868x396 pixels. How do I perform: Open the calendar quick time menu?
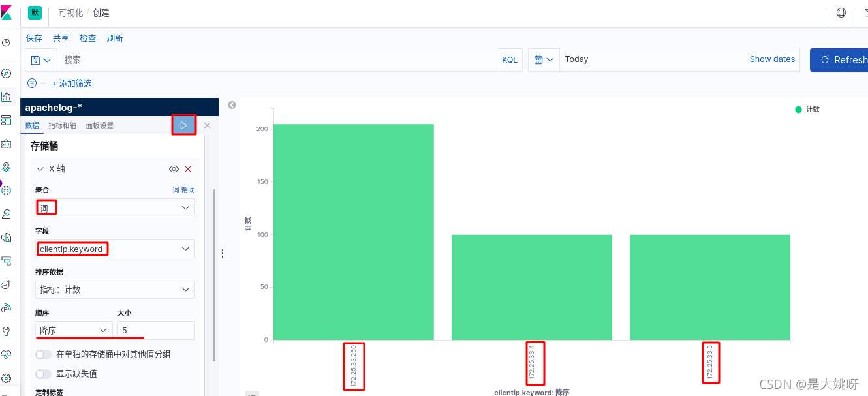pyautogui.click(x=544, y=59)
